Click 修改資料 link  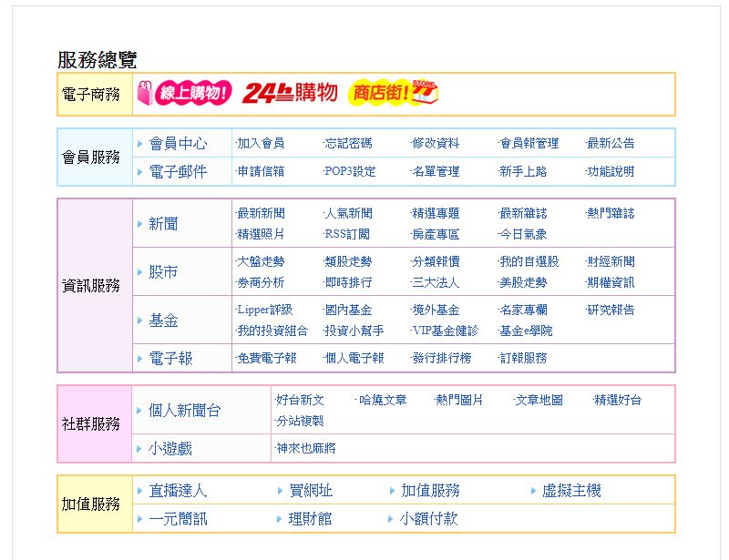(436, 143)
